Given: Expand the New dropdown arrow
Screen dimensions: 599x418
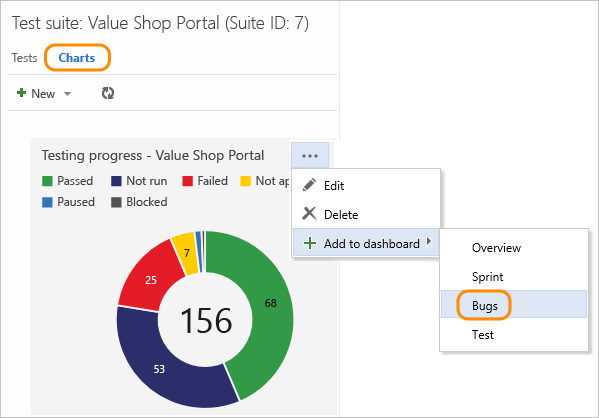Looking at the screenshot, I should click(x=67, y=94).
